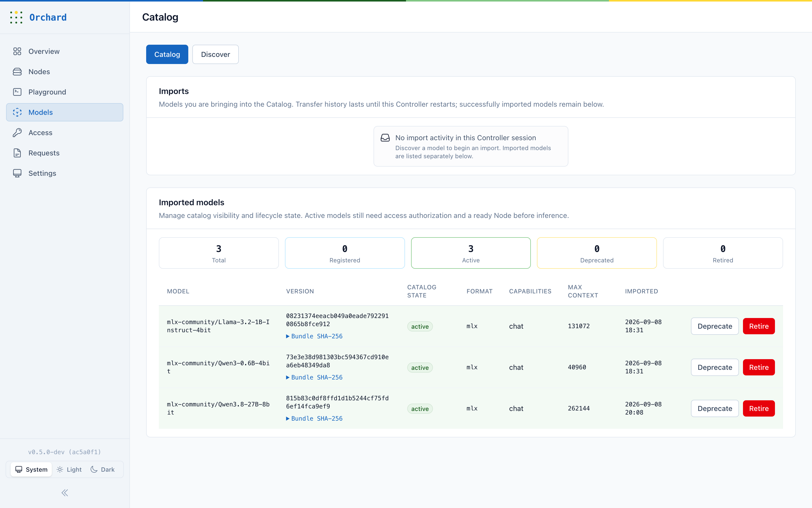
Task: Click the FORMAT column header
Action: click(480, 291)
